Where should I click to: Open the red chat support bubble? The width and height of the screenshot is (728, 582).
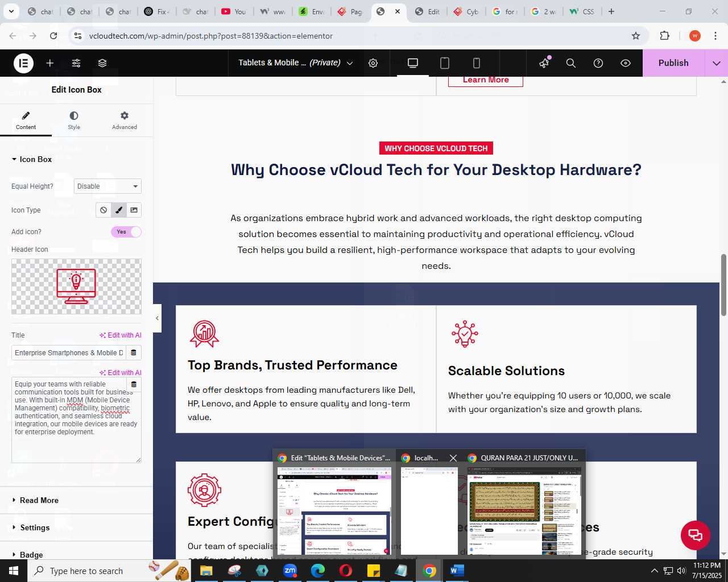pos(696,535)
